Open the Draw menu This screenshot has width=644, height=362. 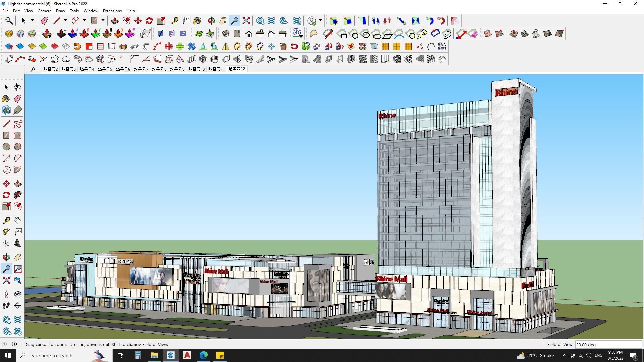point(60,11)
